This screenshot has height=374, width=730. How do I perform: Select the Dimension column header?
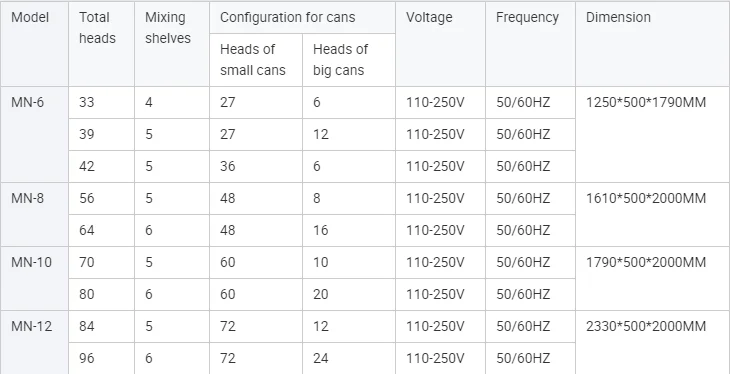653,44
